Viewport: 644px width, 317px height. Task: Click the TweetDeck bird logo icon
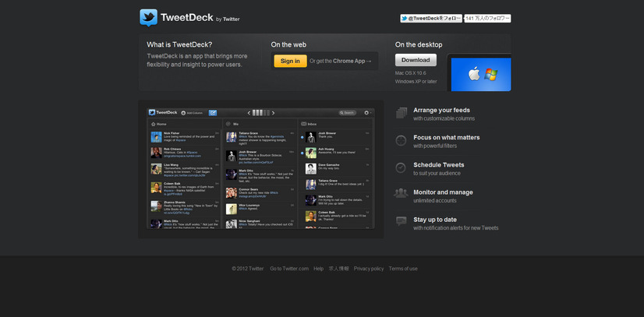click(148, 18)
